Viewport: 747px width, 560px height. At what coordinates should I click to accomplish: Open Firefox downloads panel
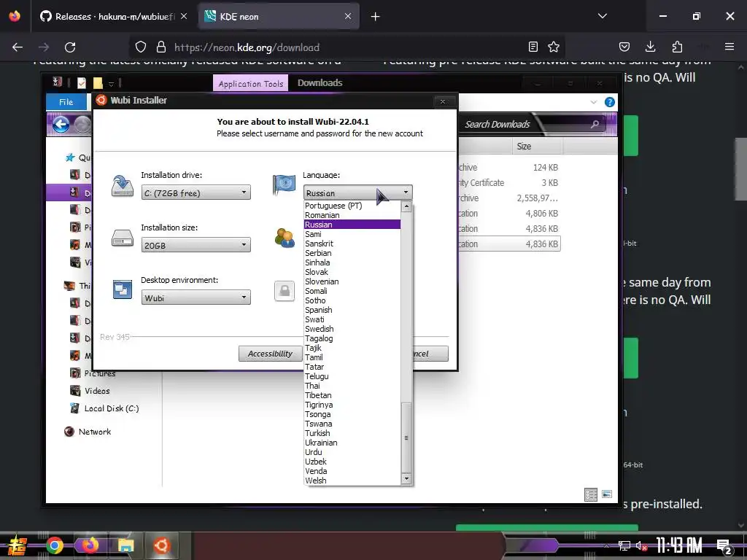coord(650,47)
